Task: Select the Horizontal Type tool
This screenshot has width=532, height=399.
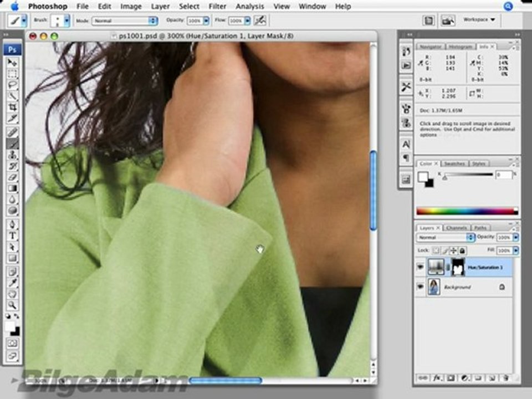Action: 12,236
